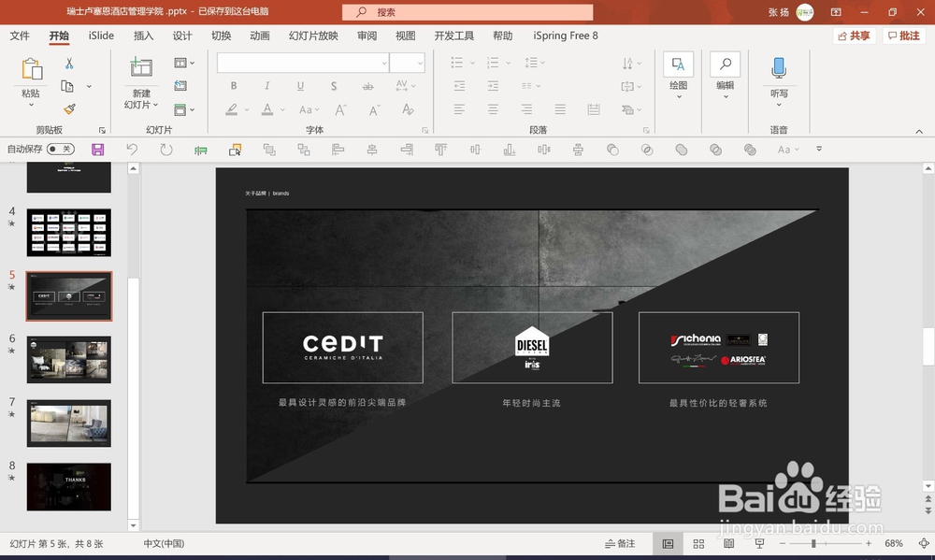Select slide 6 thumbnail
The image size is (935, 560).
pos(68,359)
